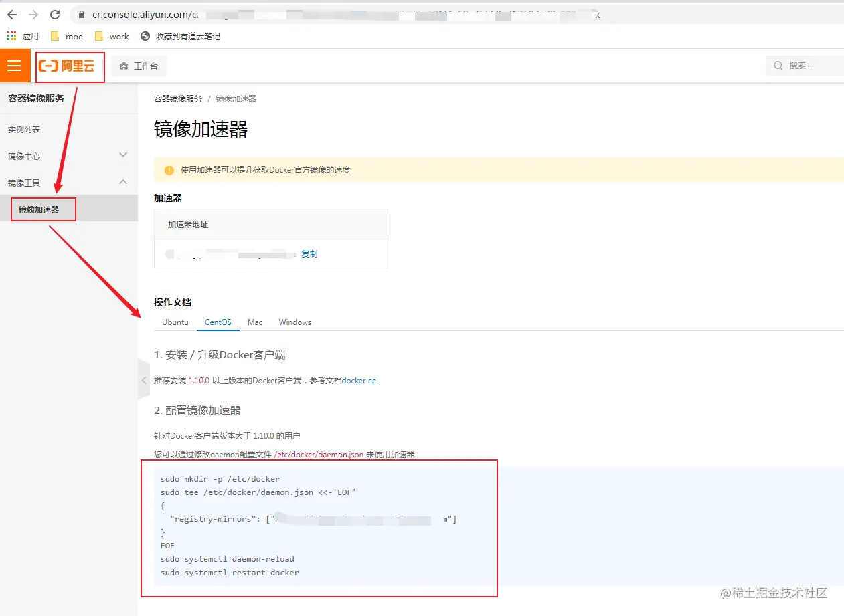Click the 阿里云 logo
This screenshot has height=616, width=844.
pos(67,66)
